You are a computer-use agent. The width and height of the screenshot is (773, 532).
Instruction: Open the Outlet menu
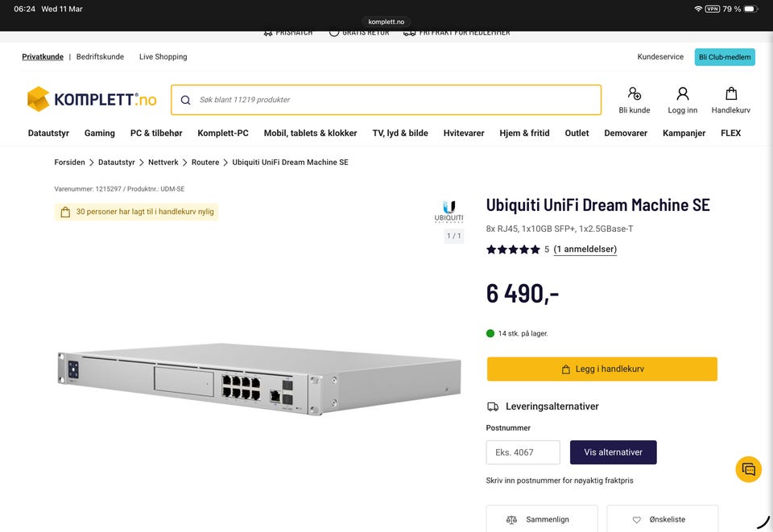577,133
